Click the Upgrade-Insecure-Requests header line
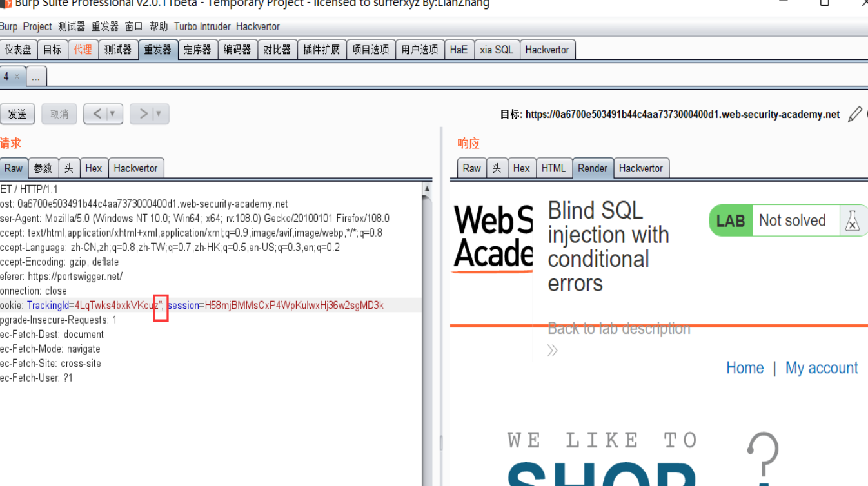 click(x=59, y=320)
